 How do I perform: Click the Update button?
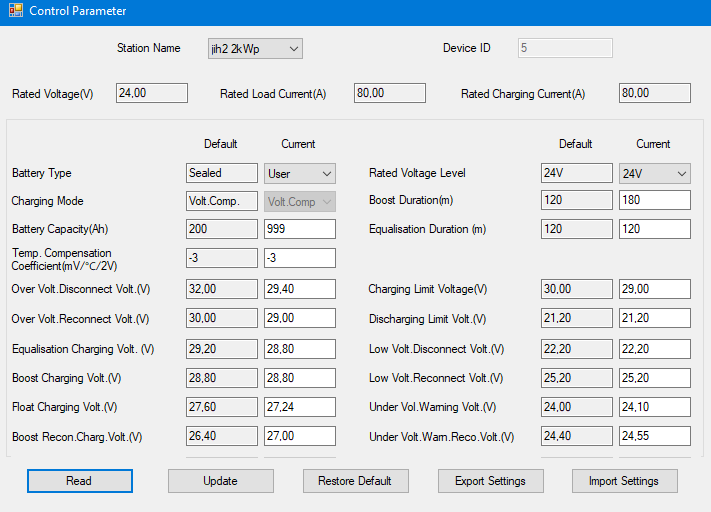click(220, 481)
